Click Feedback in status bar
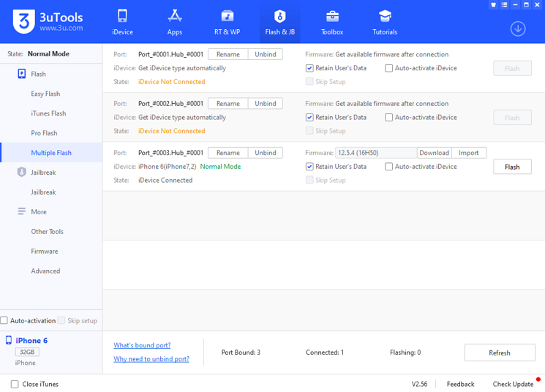This screenshot has width=545, height=392. click(460, 384)
